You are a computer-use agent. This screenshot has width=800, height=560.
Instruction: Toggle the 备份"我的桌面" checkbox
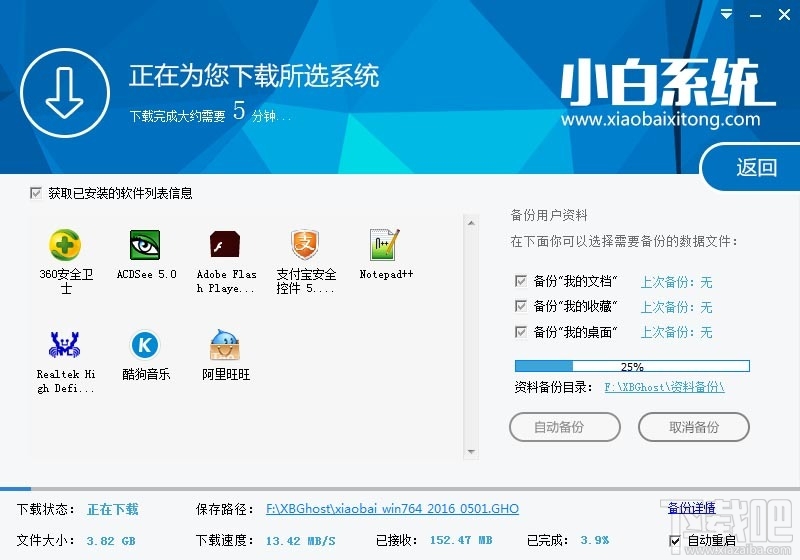(520, 332)
